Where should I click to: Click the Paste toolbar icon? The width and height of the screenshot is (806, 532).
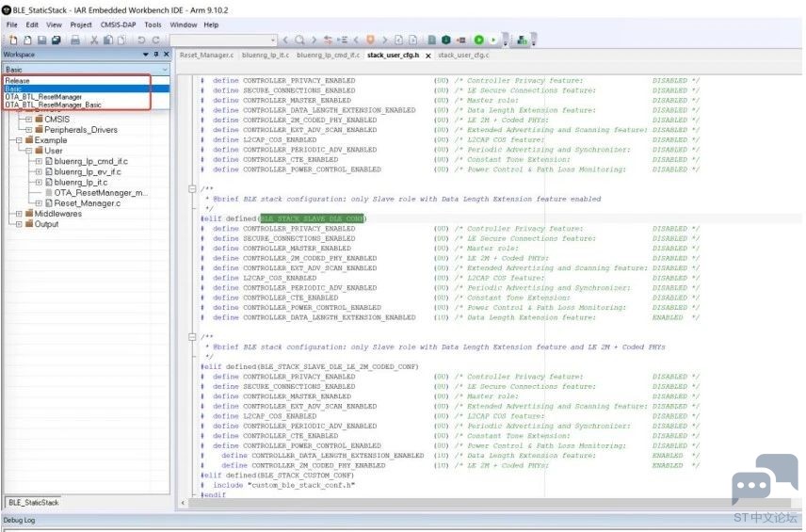tap(121, 40)
